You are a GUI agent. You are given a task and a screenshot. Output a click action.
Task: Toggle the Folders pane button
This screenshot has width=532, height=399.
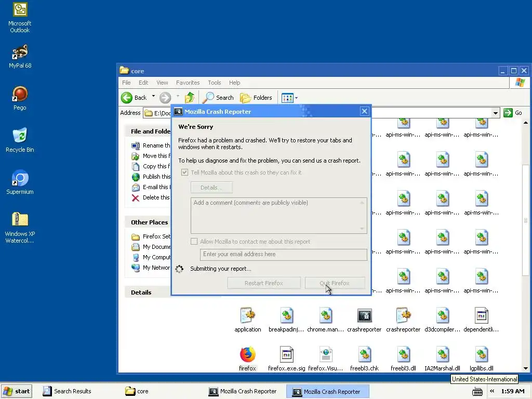pyautogui.click(x=256, y=98)
